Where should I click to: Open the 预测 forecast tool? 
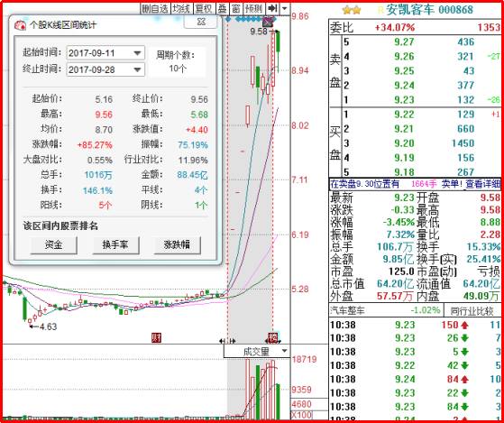[254, 9]
